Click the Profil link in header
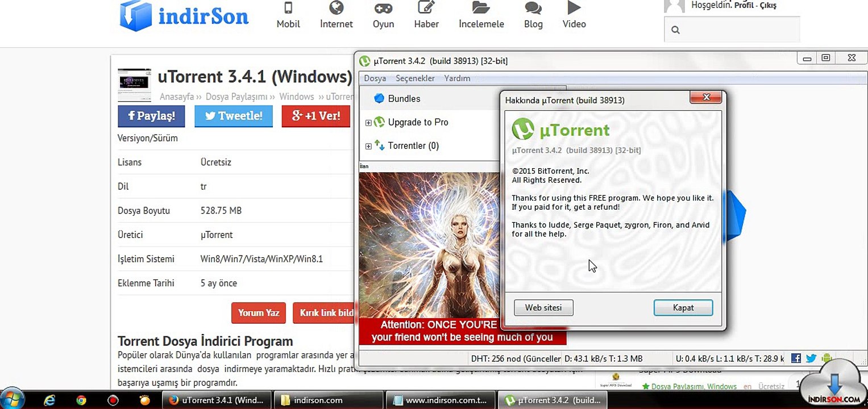 pyautogui.click(x=745, y=6)
